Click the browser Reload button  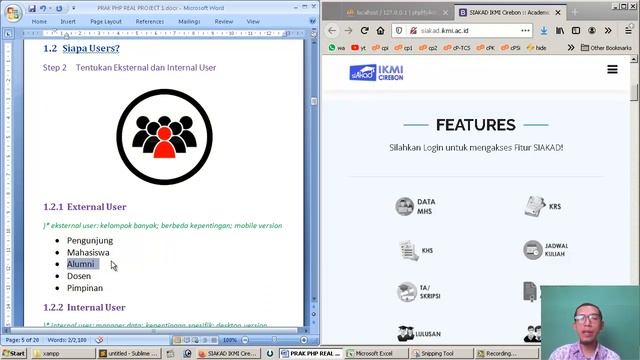click(x=364, y=31)
